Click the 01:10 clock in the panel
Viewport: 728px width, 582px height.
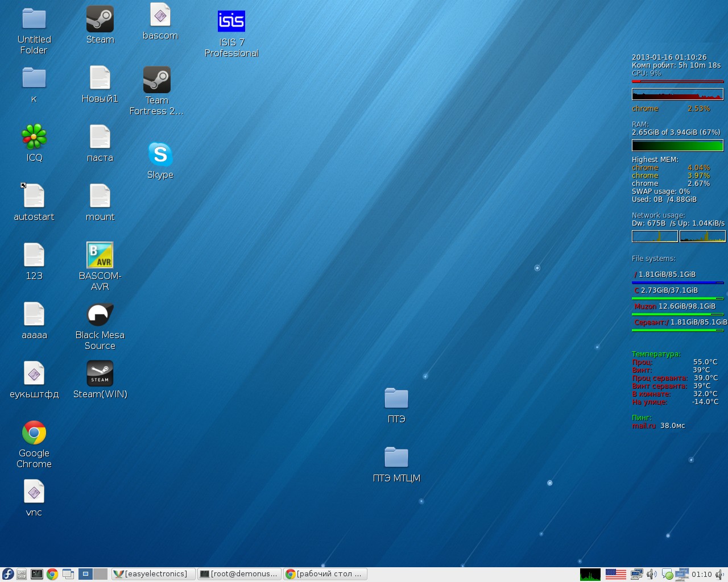pos(701,574)
